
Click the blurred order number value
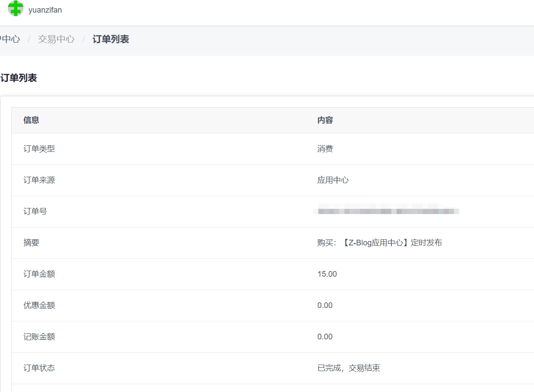387,211
